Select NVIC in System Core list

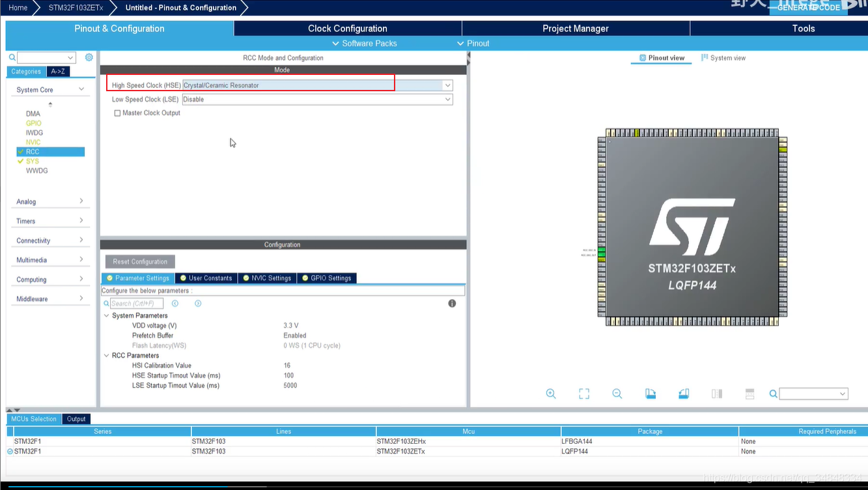33,142
